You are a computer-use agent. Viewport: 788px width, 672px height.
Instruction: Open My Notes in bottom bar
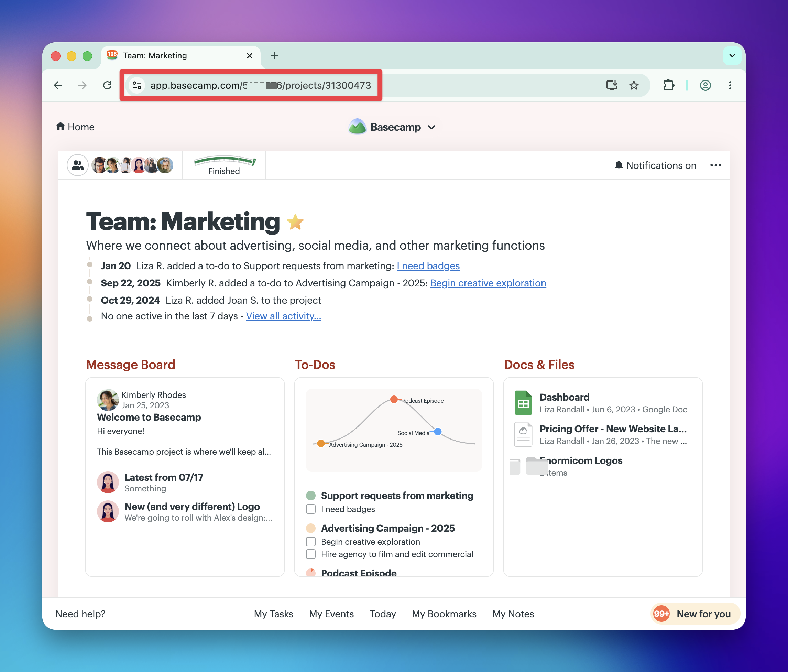(513, 614)
